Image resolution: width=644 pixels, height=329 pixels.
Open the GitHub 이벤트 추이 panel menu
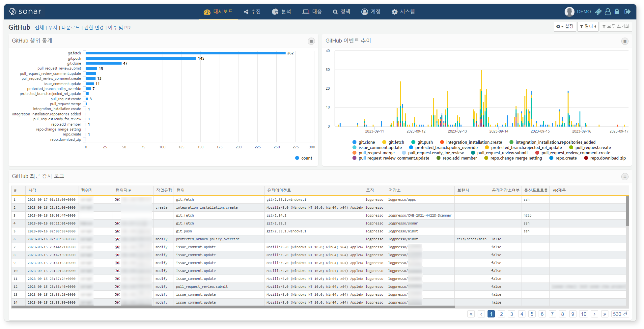pos(625,41)
